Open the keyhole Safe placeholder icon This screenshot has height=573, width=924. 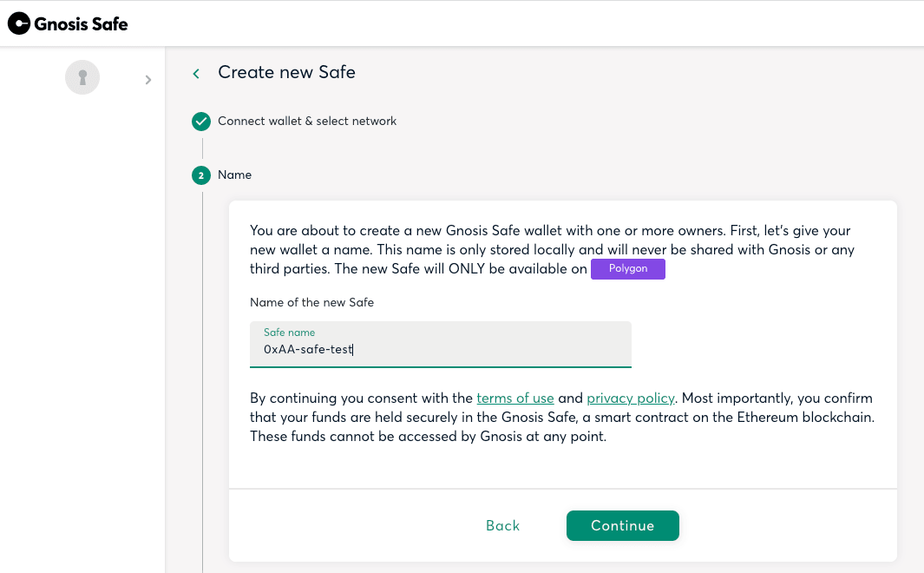pos(82,77)
